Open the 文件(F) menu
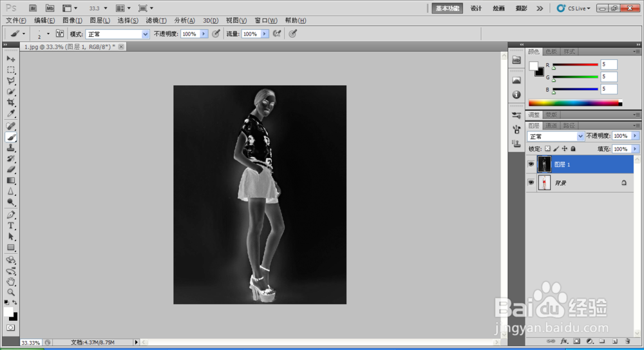The height and width of the screenshot is (350, 644). (17, 21)
